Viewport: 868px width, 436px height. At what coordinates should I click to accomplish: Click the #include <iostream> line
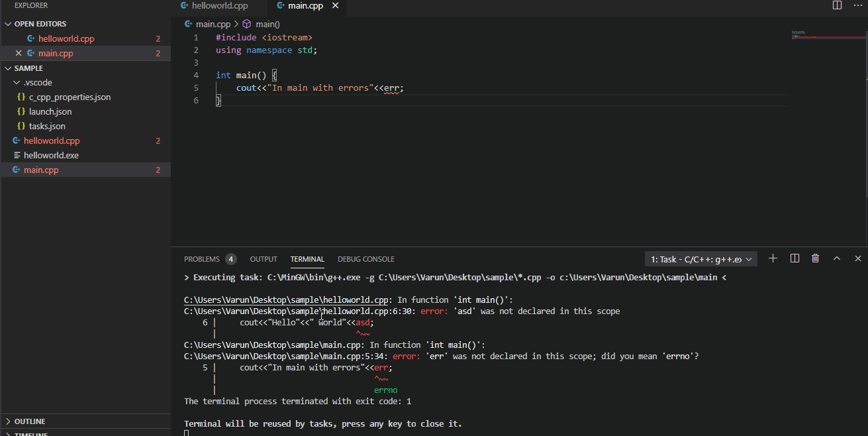264,37
